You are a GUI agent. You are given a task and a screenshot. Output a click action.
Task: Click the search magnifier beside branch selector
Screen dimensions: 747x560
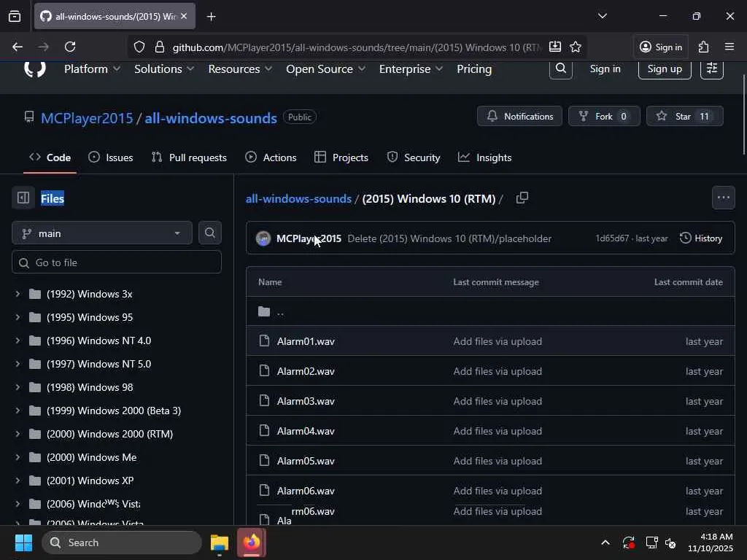(209, 233)
